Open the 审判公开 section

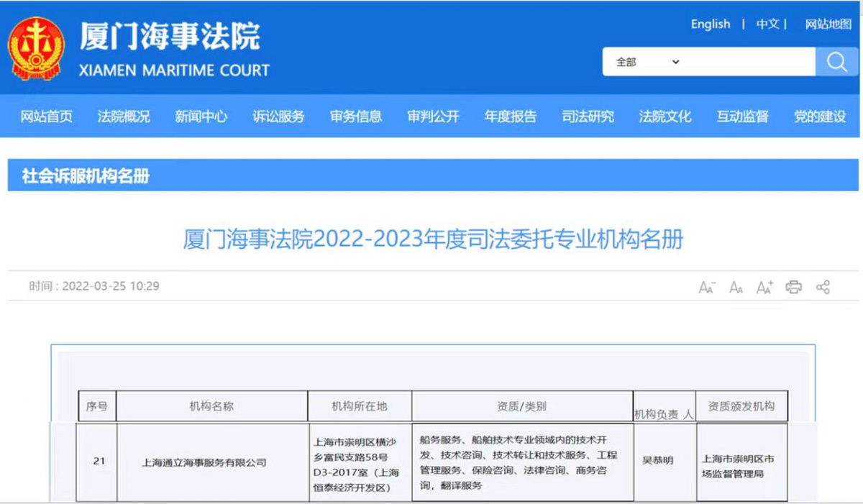point(431,116)
